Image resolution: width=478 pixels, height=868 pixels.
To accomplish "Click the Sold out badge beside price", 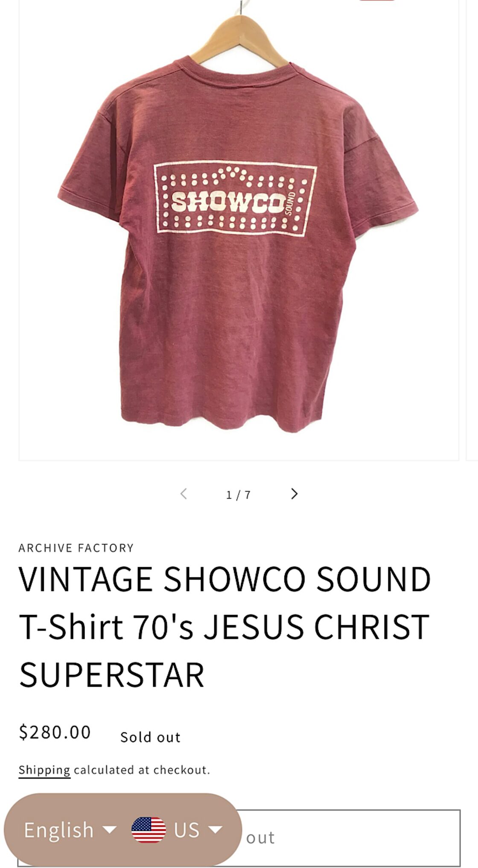I will (150, 737).
